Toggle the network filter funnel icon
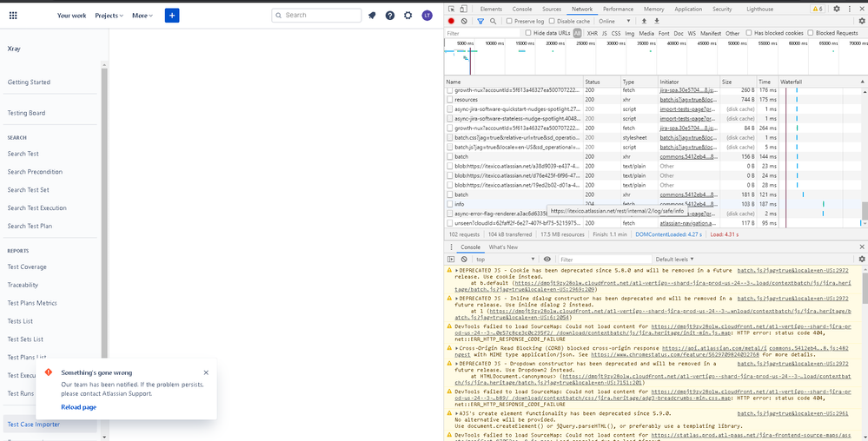The image size is (868, 441). [480, 21]
